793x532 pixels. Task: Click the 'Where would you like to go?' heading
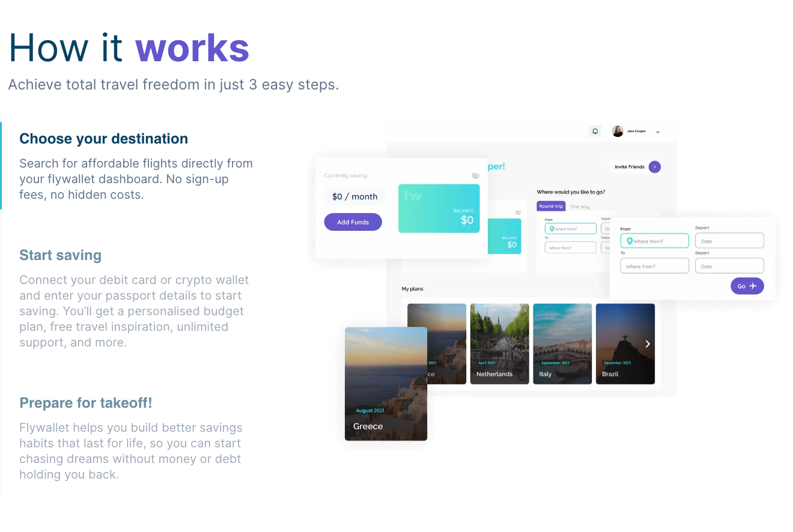pyautogui.click(x=571, y=192)
